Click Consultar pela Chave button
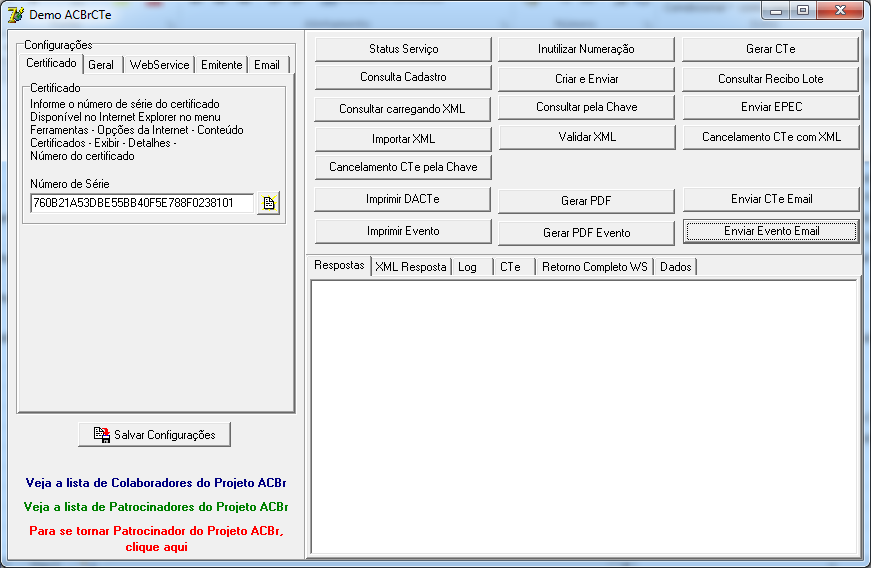Viewport: 871px width, 568px height. coord(586,107)
